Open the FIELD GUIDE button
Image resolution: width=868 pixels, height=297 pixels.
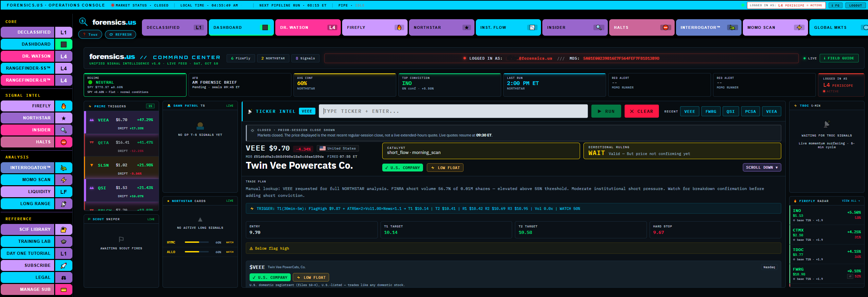[x=839, y=58]
